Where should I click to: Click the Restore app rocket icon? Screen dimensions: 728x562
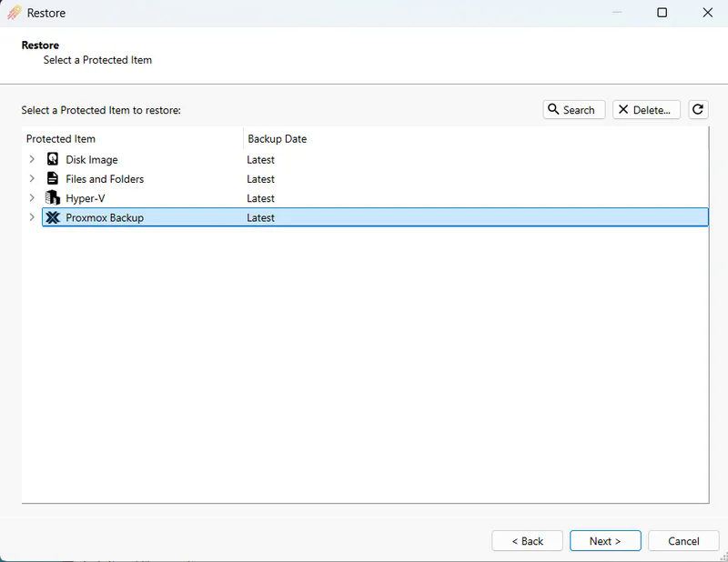click(x=15, y=13)
